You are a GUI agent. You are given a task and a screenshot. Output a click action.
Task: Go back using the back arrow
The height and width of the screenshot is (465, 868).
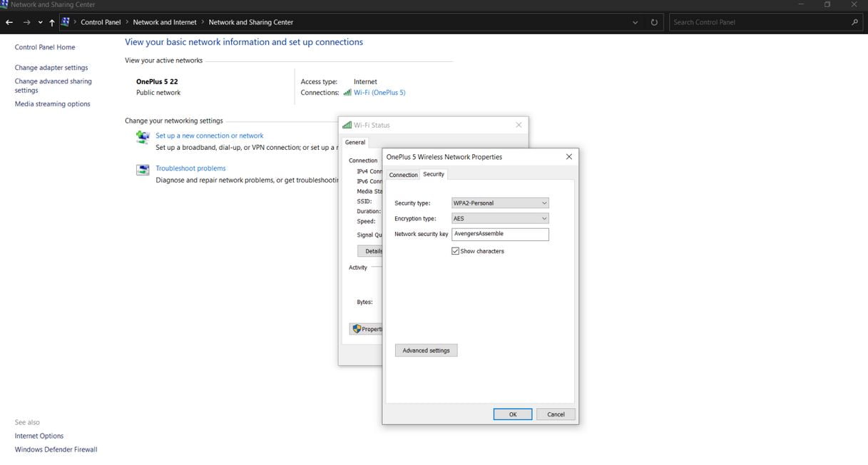9,22
